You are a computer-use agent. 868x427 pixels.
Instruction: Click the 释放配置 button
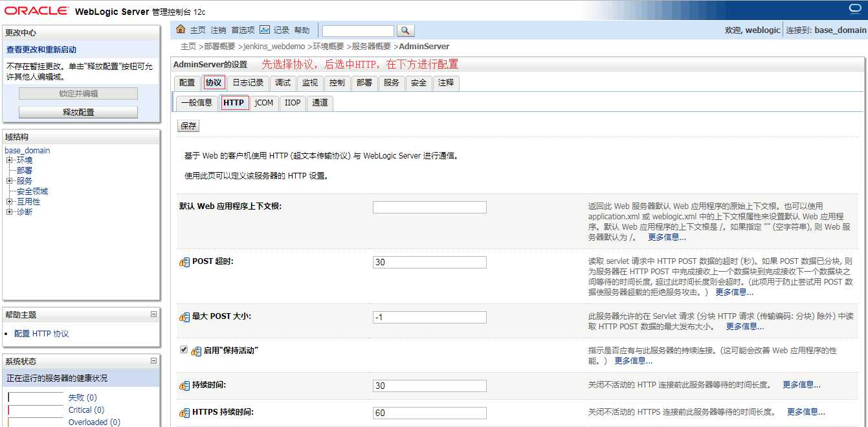pos(78,112)
